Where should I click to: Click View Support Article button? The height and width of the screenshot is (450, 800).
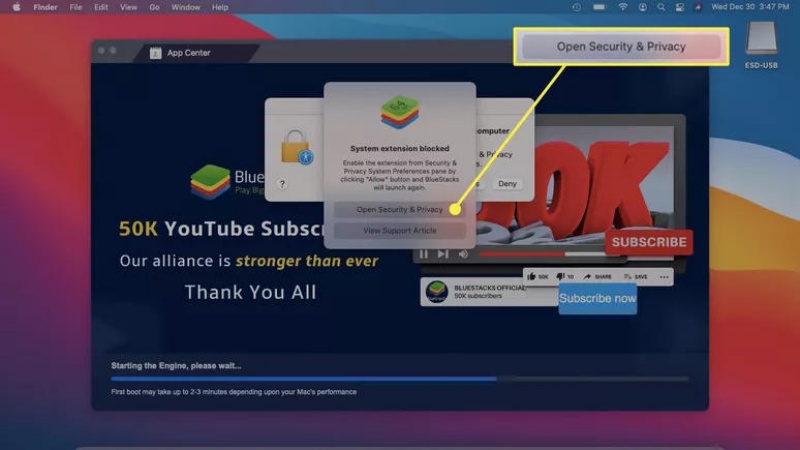coord(399,231)
